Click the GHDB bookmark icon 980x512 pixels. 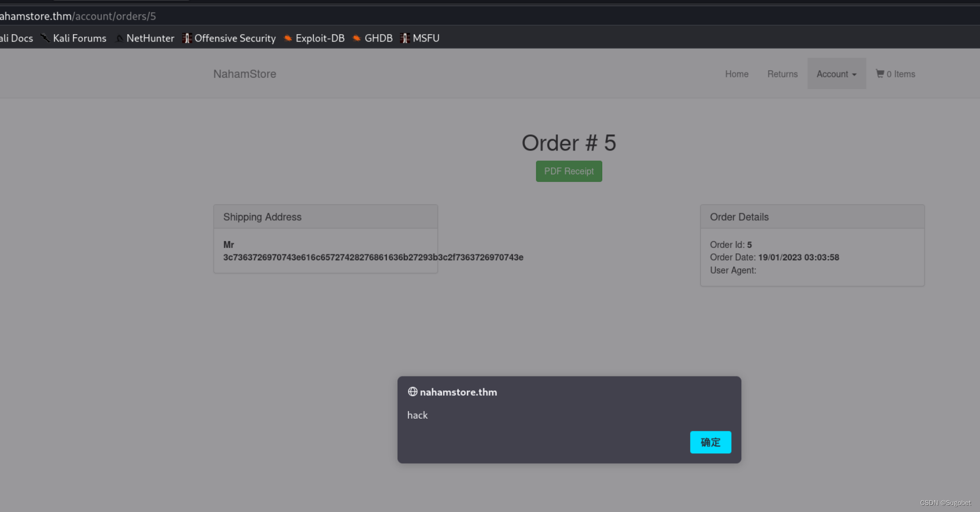pyautogui.click(x=357, y=38)
